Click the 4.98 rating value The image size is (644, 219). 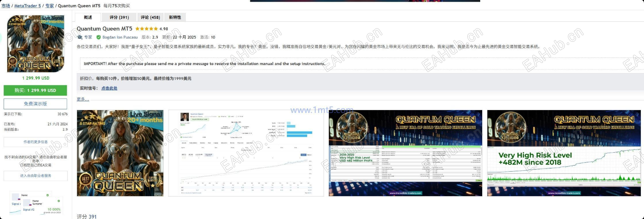[x=164, y=29]
